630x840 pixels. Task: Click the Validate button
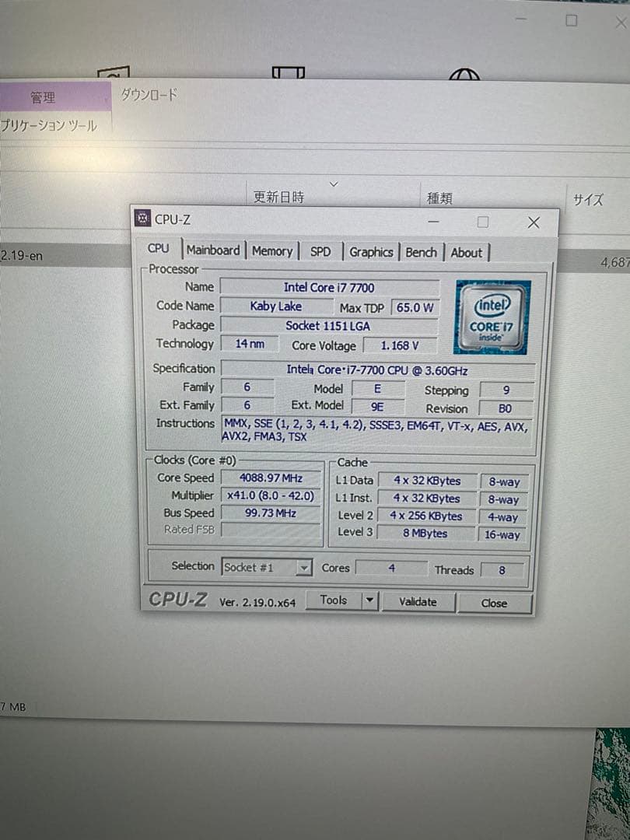[x=418, y=601]
